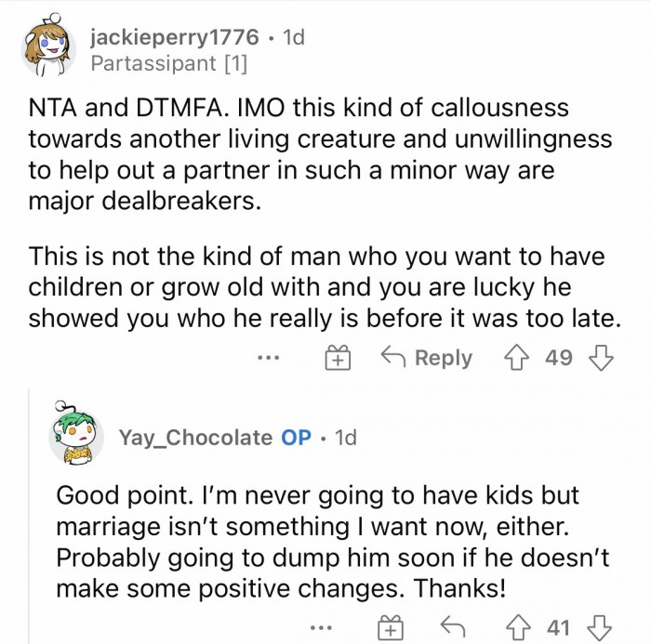
Task: Click jackieperry1776's avatar image
Action: (47, 47)
